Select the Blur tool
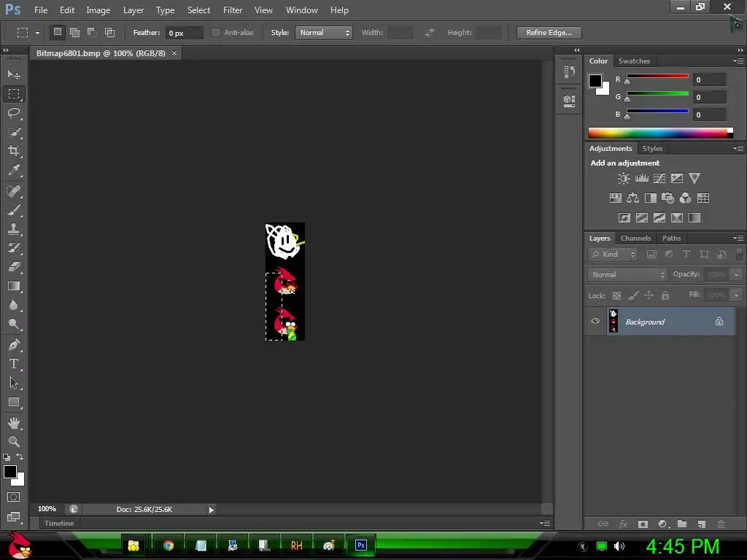The image size is (747, 560). 14,306
